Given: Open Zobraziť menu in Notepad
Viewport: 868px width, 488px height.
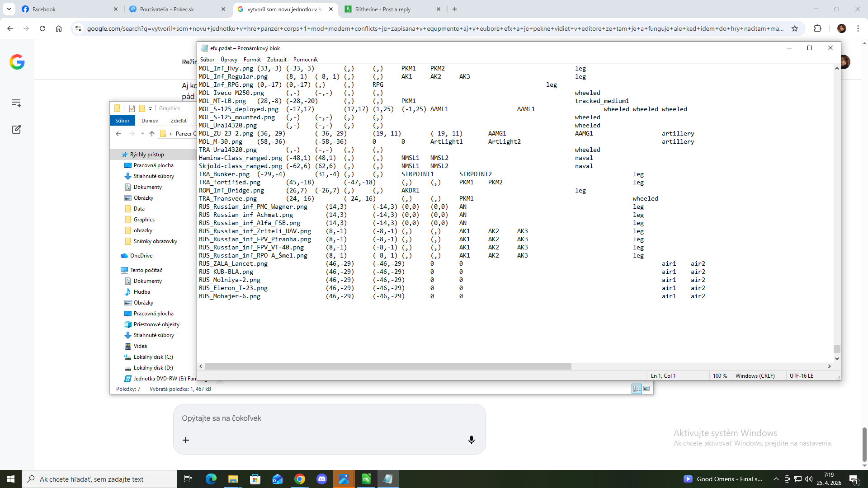Looking at the screenshot, I should pos(277,59).
